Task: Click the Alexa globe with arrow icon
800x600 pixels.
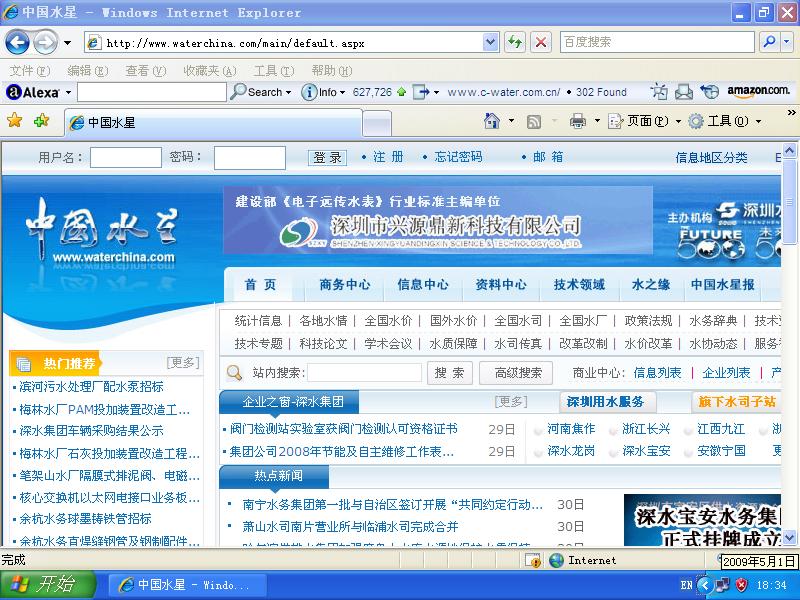Action: pos(709,92)
